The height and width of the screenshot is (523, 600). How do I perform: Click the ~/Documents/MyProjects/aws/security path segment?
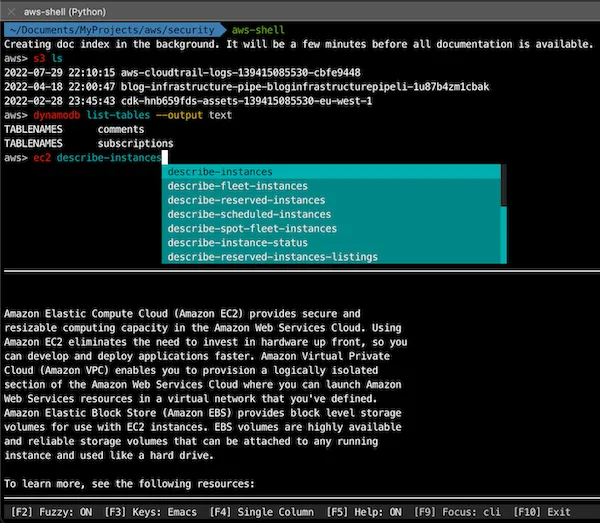pyautogui.click(x=112, y=30)
